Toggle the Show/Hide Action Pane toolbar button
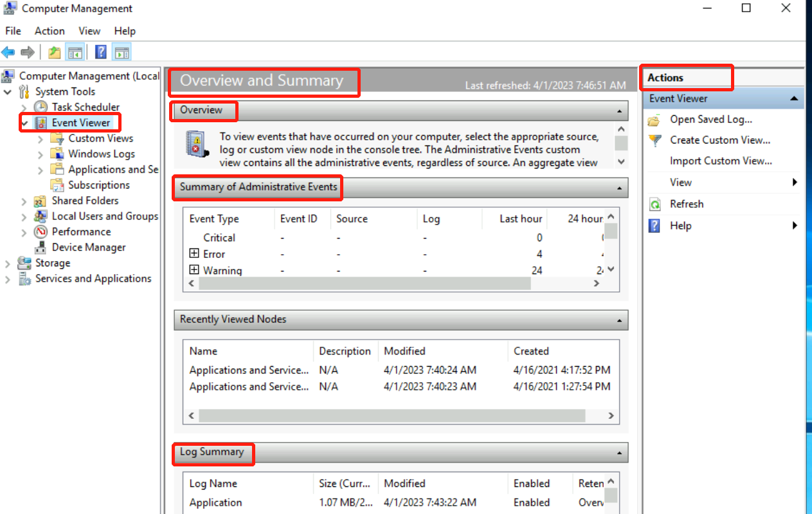The width and height of the screenshot is (812, 514). click(x=122, y=52)
